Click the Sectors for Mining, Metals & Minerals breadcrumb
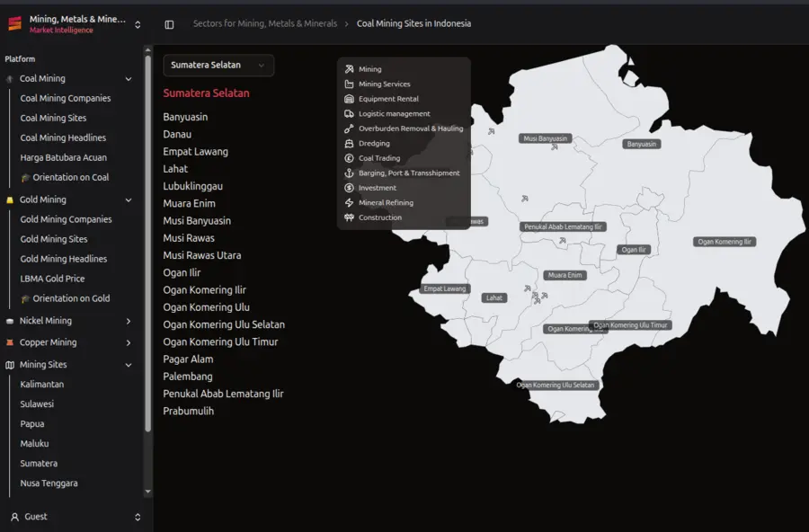 [x=264, y=23]
